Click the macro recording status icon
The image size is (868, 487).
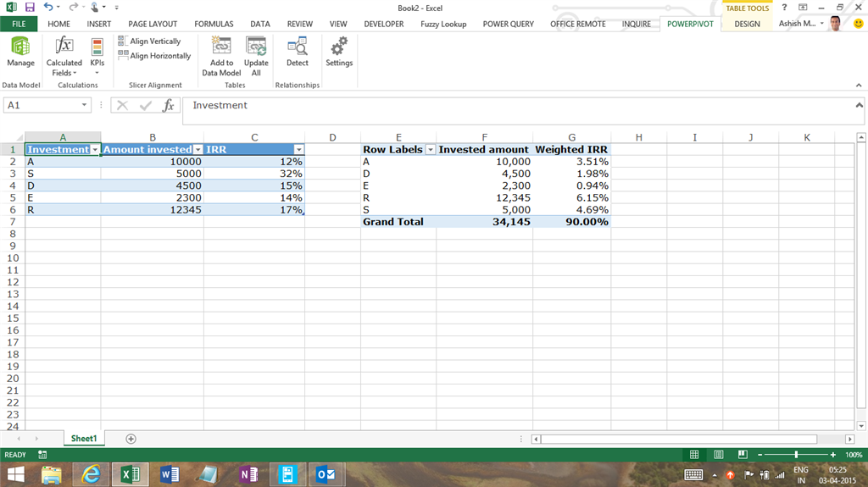(42, 454)
